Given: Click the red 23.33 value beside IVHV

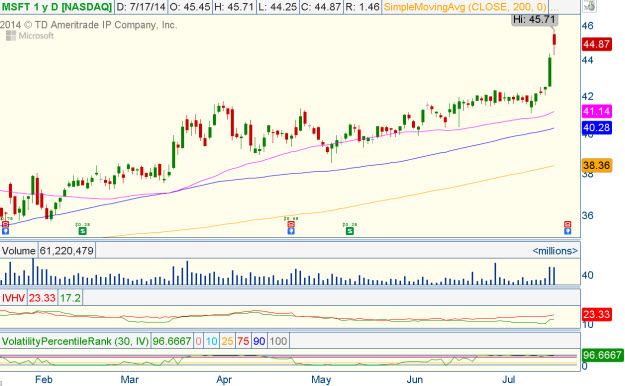Looking at the screenshot, I should (x=42, y=298).
